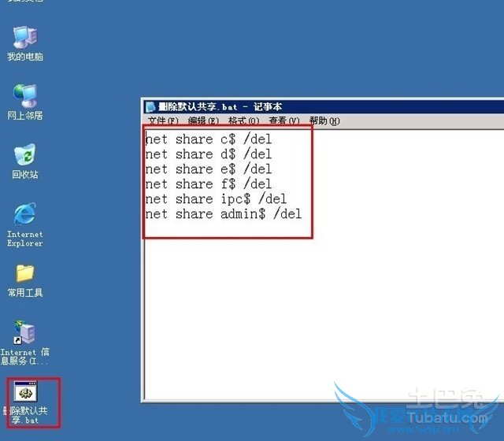Click the line 'net share ipc$ /del'
Screen dimensions: 504x441
216,199
